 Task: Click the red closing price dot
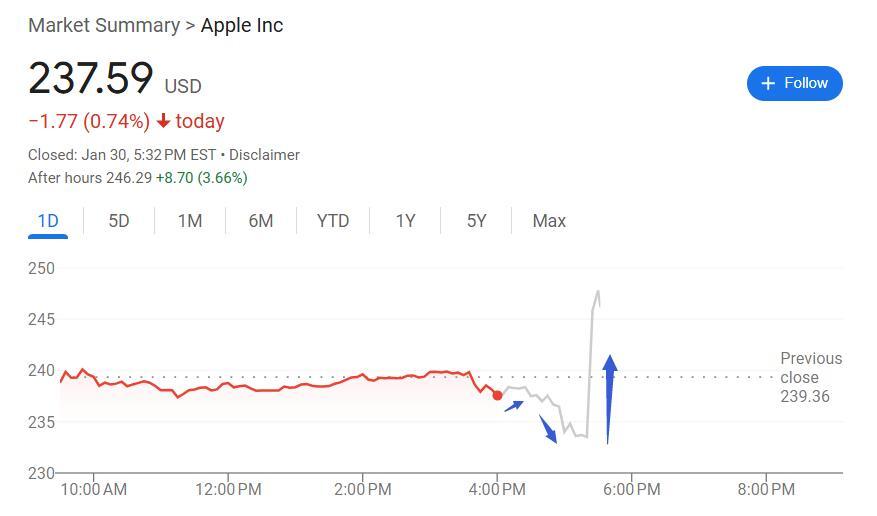pos(497,396)
